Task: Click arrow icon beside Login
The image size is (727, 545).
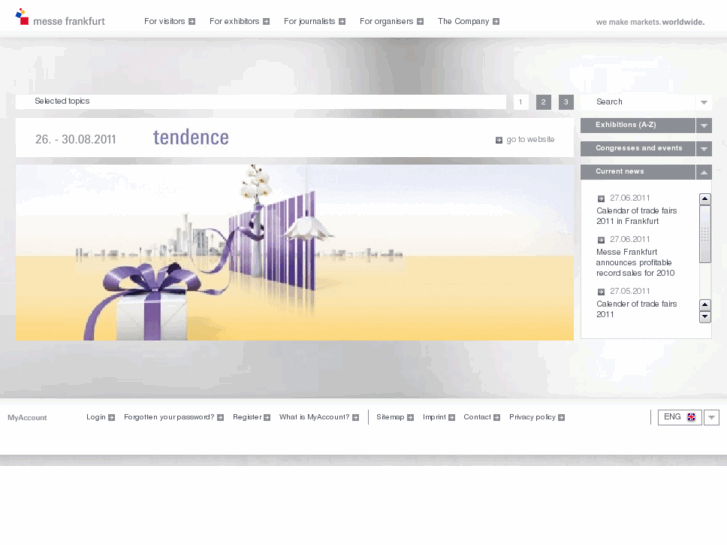Action: [111, 417]
